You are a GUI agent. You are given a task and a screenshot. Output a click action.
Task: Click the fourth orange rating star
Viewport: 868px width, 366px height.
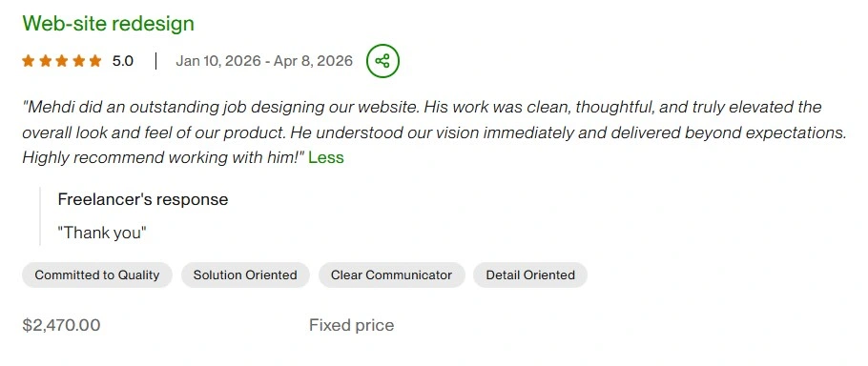pos(78,61)
